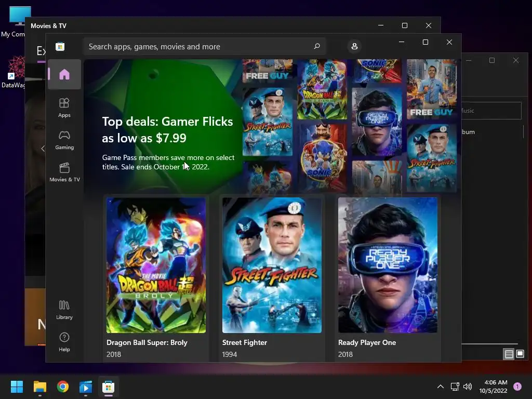Open File Explorer from taskbar

coord(39,387)
